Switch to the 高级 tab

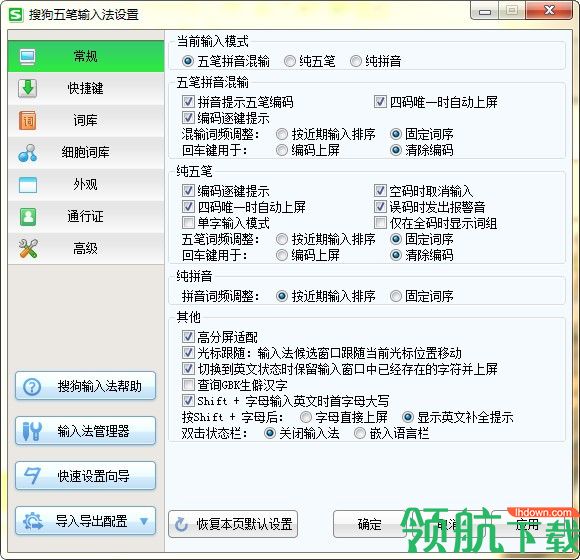click(x=86, y=249)
